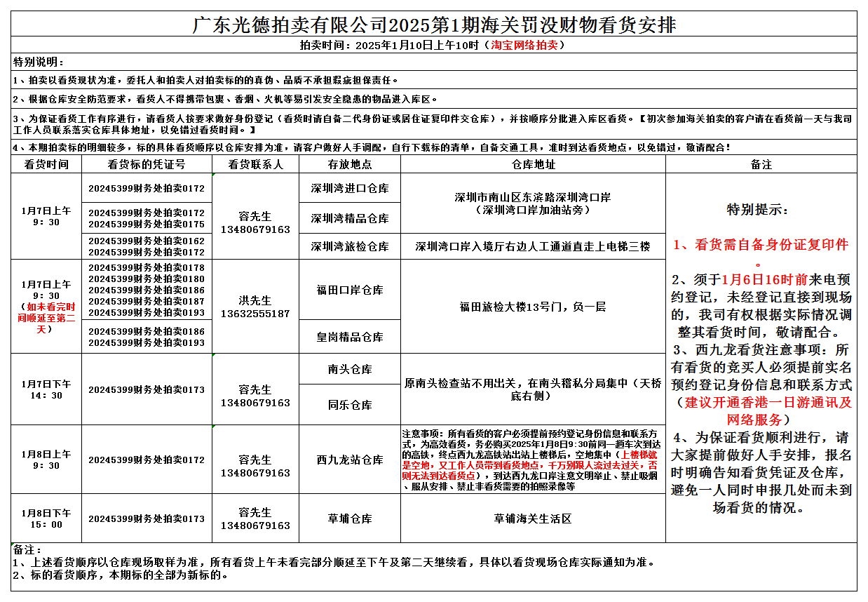Select the title cell 广东光德拍卖有限公司2025第1期海关罚没财物看货安排
Image resolution: width=868 pixels, height=602 pixels.
[434, 25]
